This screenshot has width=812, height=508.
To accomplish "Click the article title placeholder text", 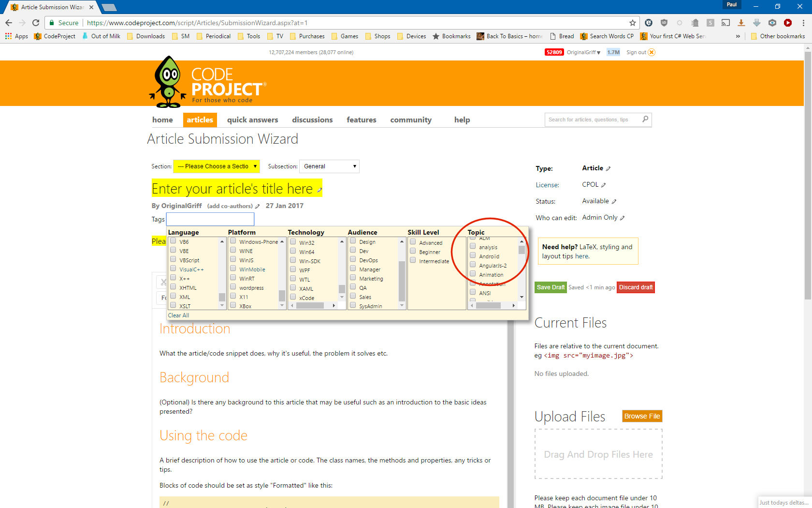I will pos(232,189).
